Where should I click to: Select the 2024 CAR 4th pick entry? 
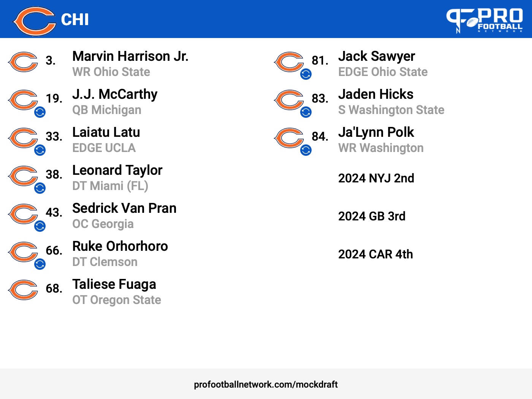tap(375, 254)
